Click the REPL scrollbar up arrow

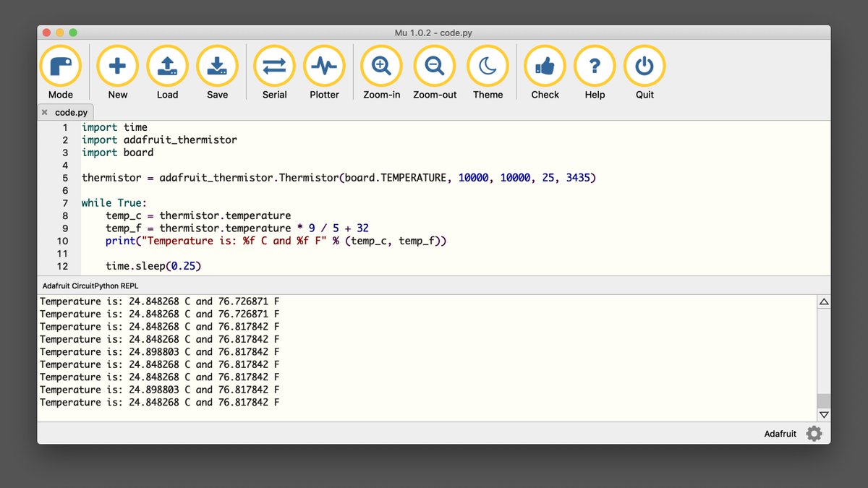click(824, 301)
